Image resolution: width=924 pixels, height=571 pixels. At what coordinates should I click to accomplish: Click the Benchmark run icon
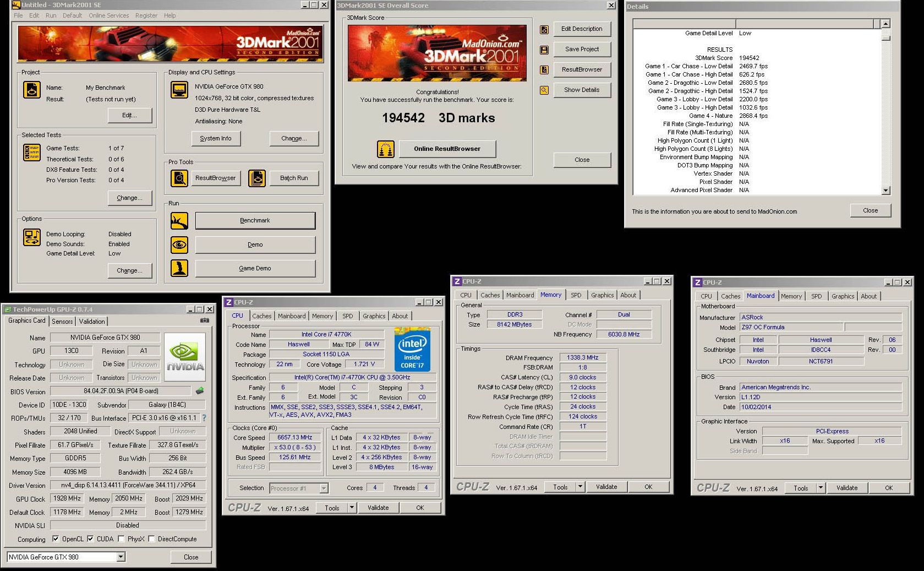coord(179,221)
